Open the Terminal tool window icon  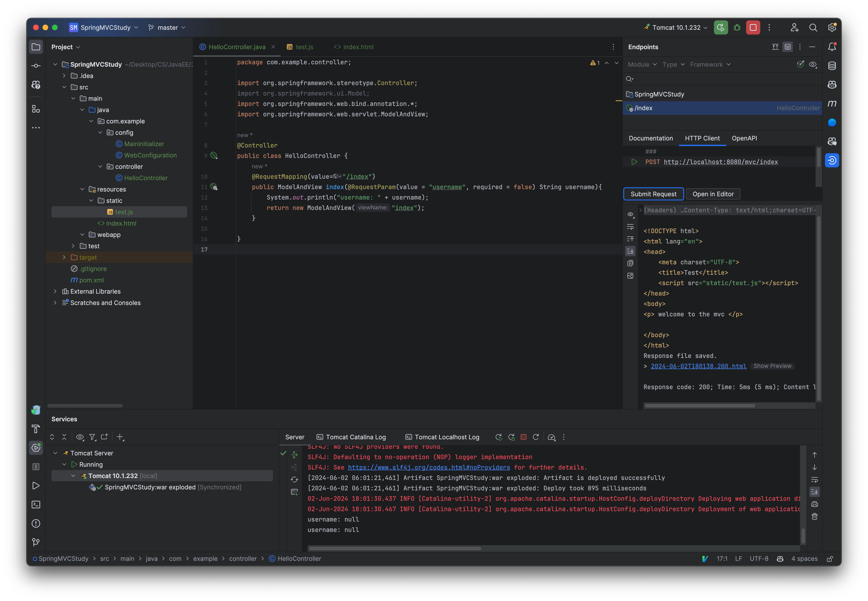36,504
